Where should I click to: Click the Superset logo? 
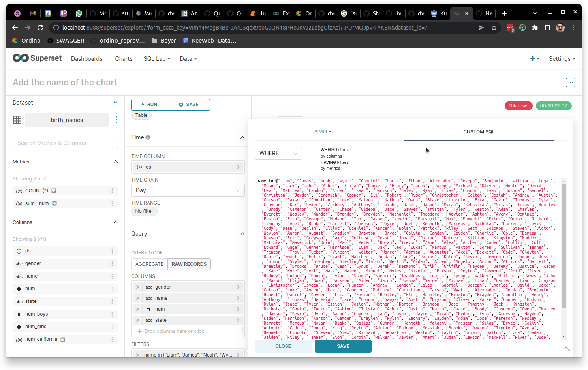37,58
